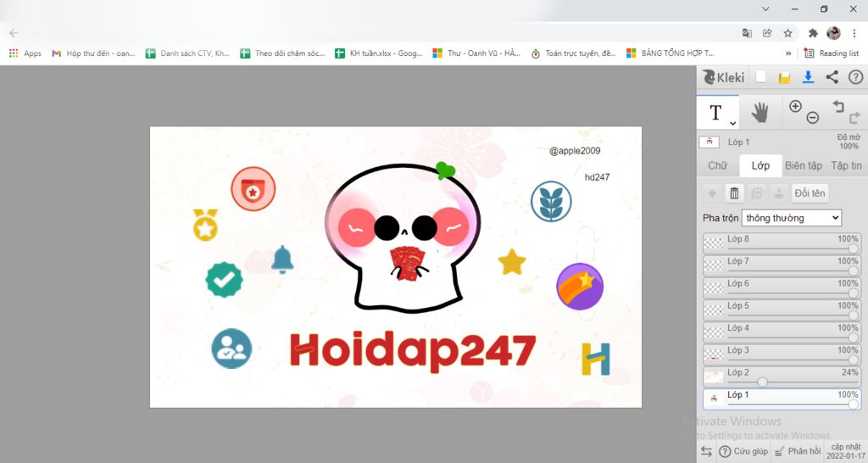Download the image with blue arrow
868x463 pixels.
(808, 77)
